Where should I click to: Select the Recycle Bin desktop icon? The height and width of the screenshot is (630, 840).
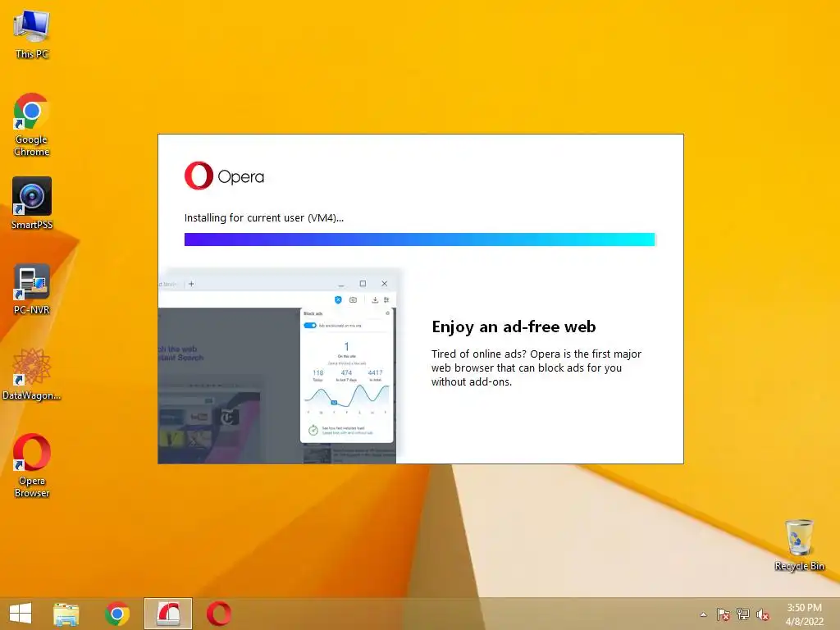(799, 545)
